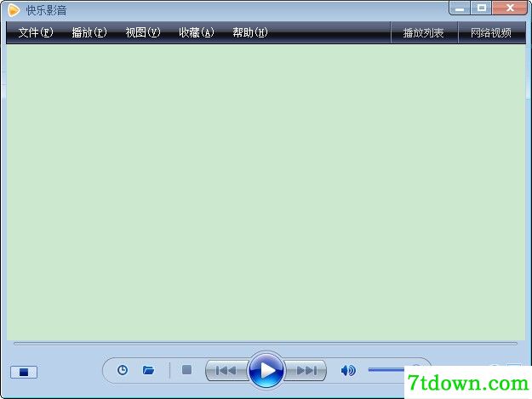Minimize the 快乐影音 window
Screen dimensions: 532x399
[460, 9]
